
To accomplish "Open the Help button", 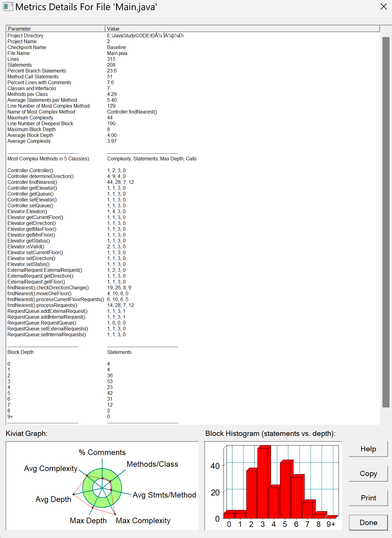I will pos(368,449).
